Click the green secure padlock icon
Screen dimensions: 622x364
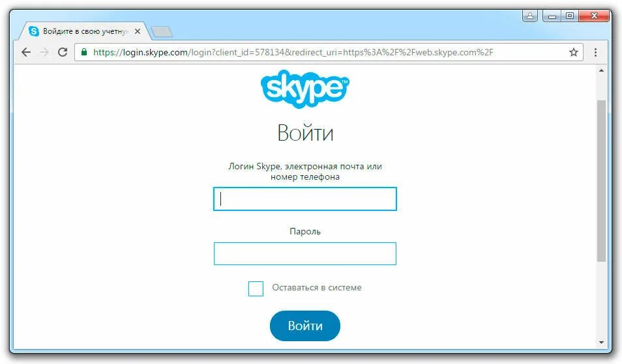[84, 52]
